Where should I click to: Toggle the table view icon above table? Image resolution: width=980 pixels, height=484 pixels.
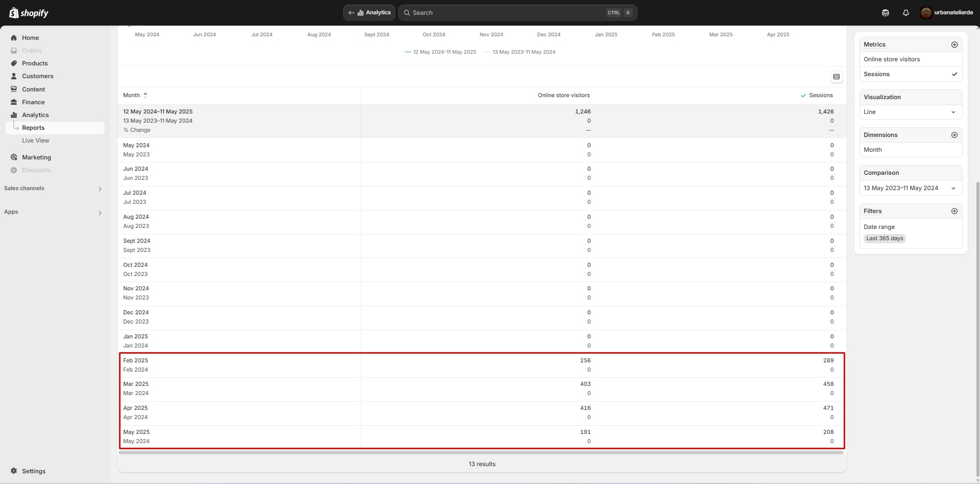pyautogui.click(x=836, y=77)
